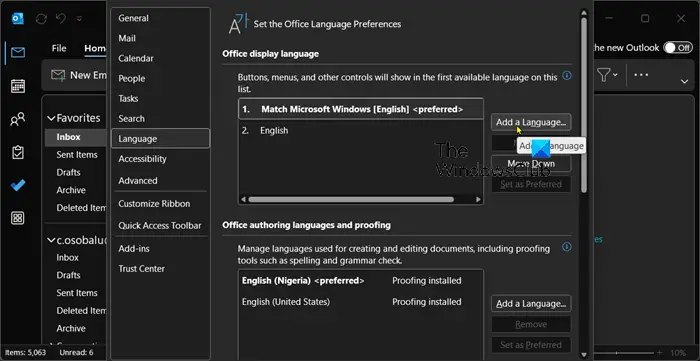Image resolution: width=700 pixels, height=361 pixels.
Task: Click dialog scroll down arrow
Action: [x=584, y=354]
